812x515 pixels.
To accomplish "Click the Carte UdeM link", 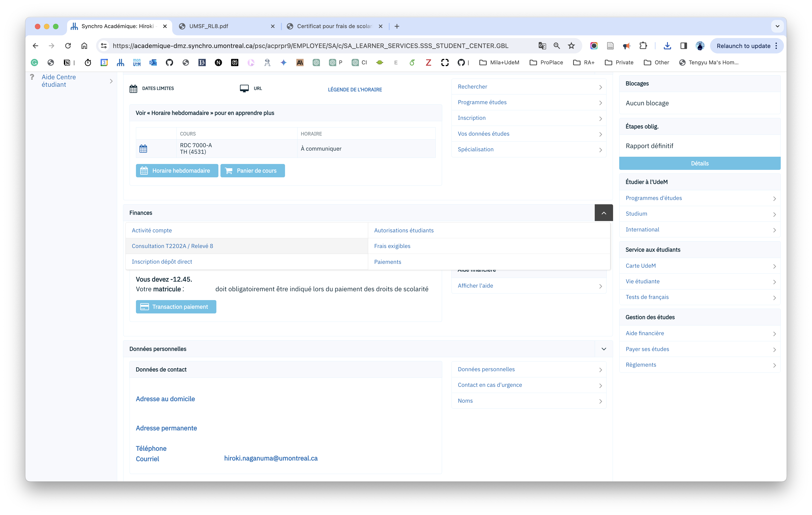I will pyautogui.click(x=700, y=266).
